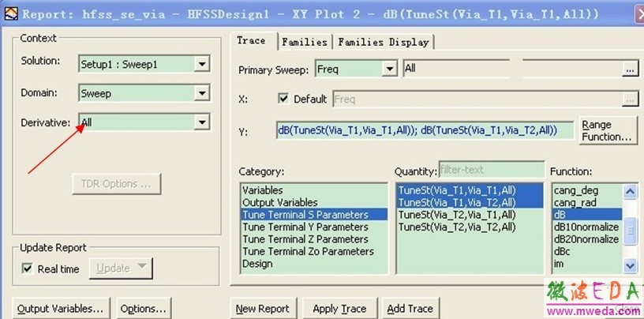Viewport: 644px width, 319px height.
Task: Click the Function list scrollbar thumb
Action: click(x=630, y=231)
